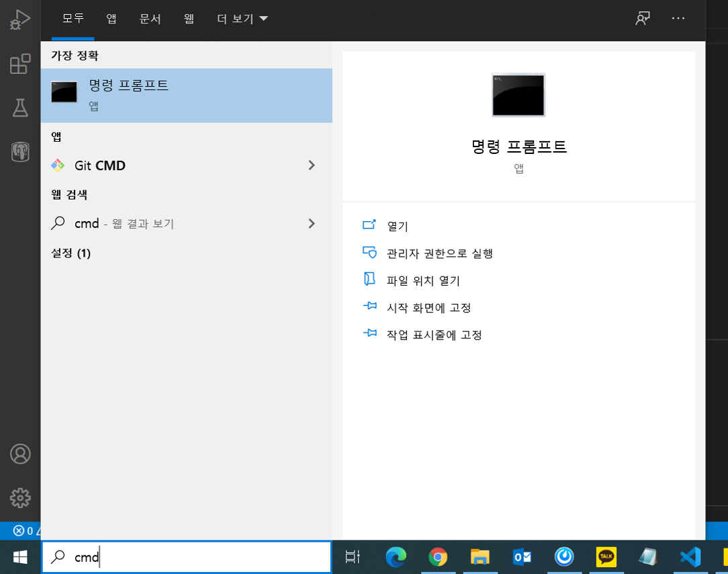Click 열기 to open Command Prompt
Screen dimensions: 728x574
tap(398, 227)
